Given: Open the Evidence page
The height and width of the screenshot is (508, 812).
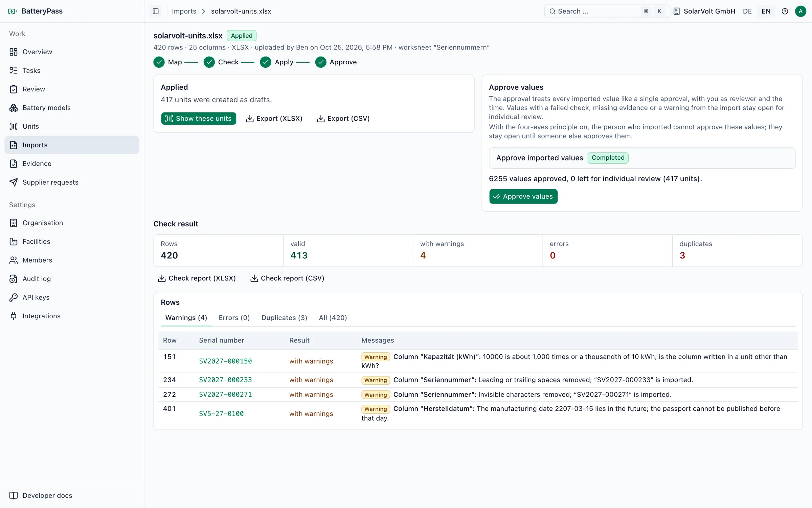Looking at the screenshot, I should click(x=72, y=164).
